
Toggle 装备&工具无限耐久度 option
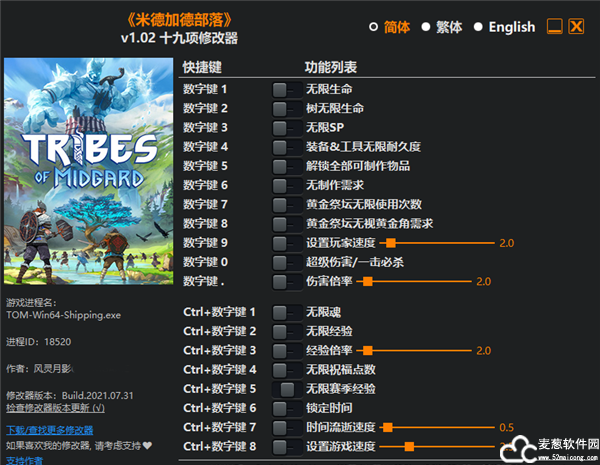tap(287, 147)
